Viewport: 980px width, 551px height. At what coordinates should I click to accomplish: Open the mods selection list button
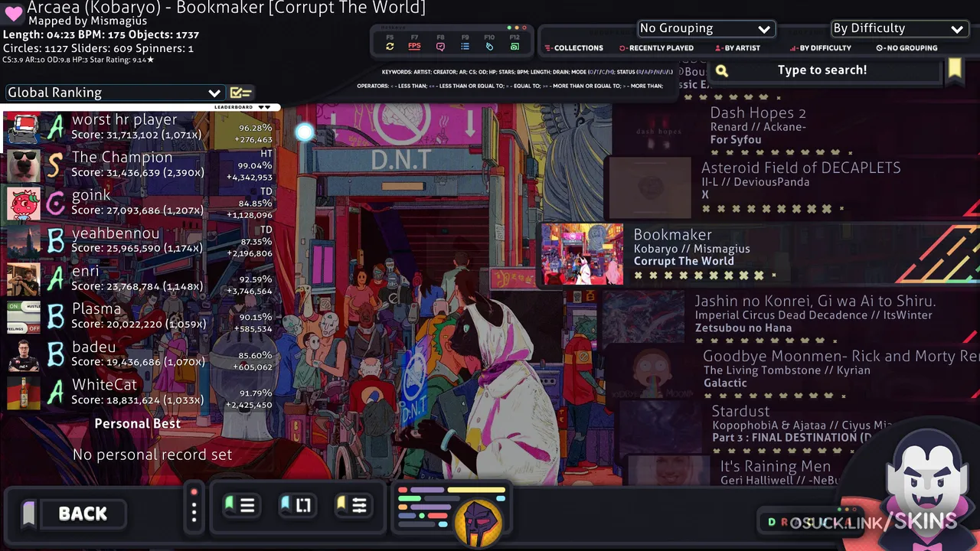240,505
